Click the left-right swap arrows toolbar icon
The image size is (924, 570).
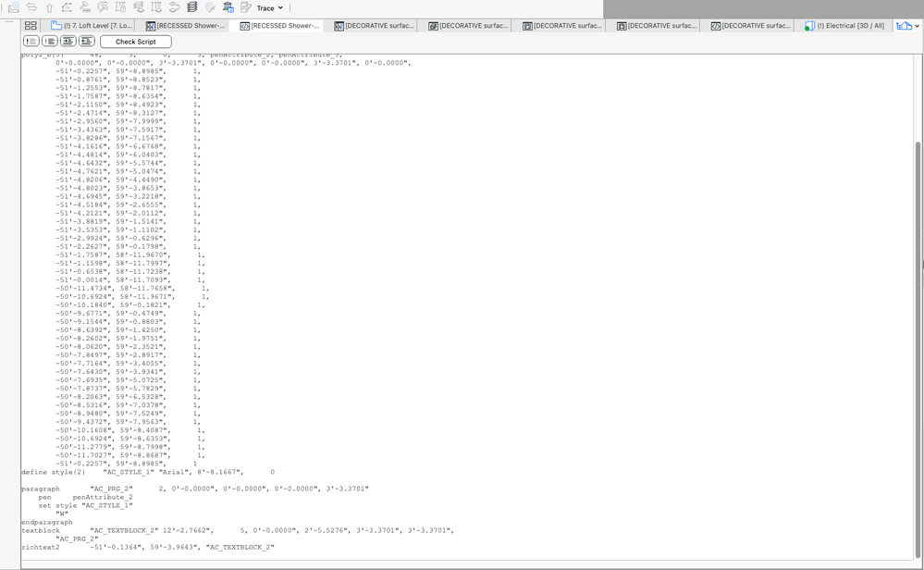pyautogui.click(x=31, y=7)
